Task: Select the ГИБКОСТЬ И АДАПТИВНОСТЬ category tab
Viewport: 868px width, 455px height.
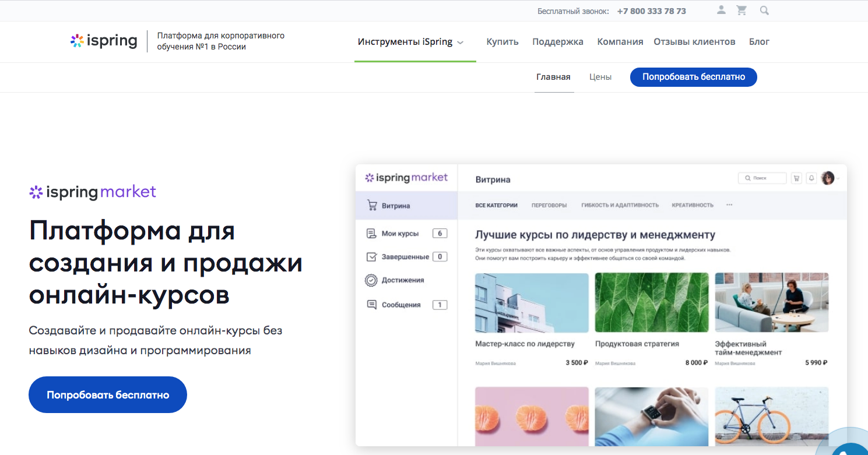Action: click(x=620, y=205)
